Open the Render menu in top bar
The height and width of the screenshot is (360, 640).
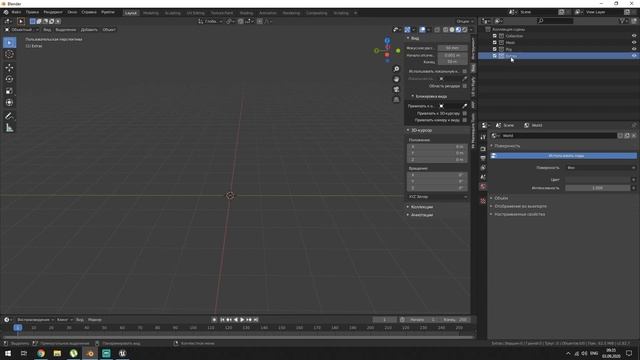53,12
